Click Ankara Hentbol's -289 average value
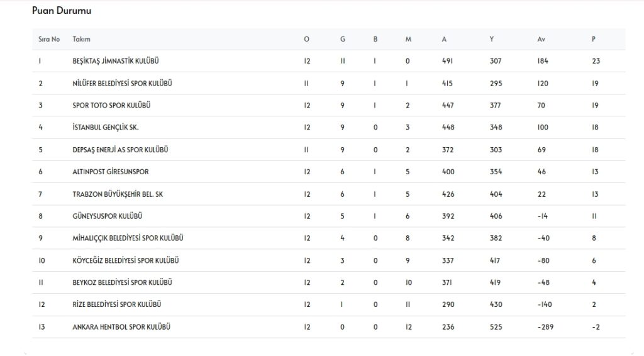Image resolution: width=644 pixels, height=356 pixels. coord(545,327)
